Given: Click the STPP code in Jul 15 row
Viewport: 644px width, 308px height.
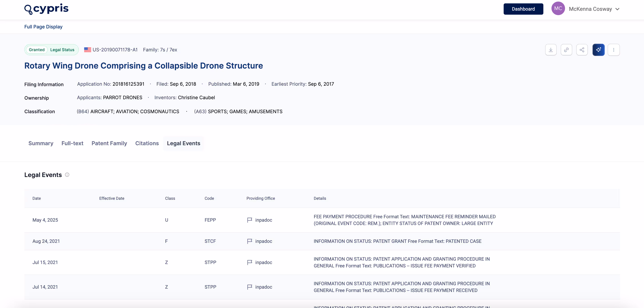Looking at the screenshot, I should (210, 262).
